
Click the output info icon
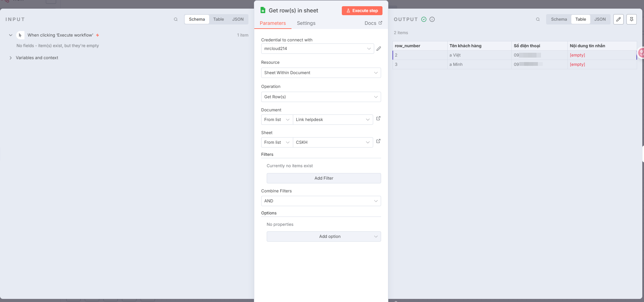click(432, 19)
